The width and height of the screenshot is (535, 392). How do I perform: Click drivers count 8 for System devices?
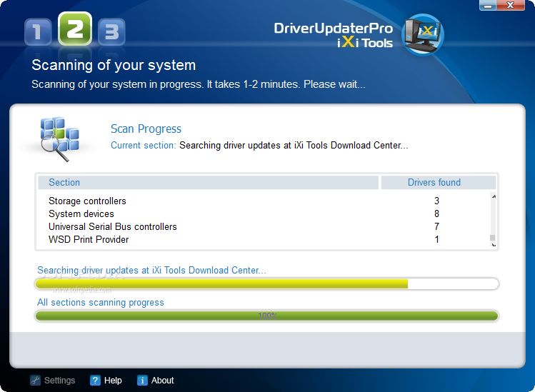(x=436, y=214)
